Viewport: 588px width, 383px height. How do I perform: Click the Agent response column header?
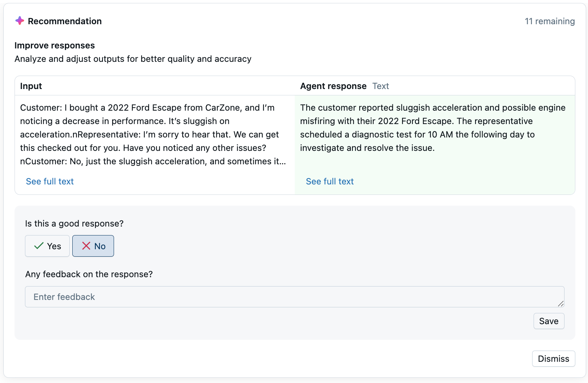[x=333, y=86]
